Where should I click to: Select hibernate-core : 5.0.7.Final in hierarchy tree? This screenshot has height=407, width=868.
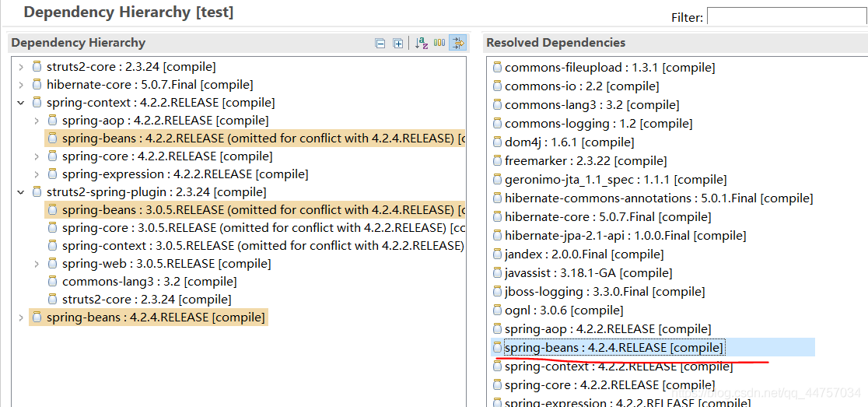click(149, 85)
